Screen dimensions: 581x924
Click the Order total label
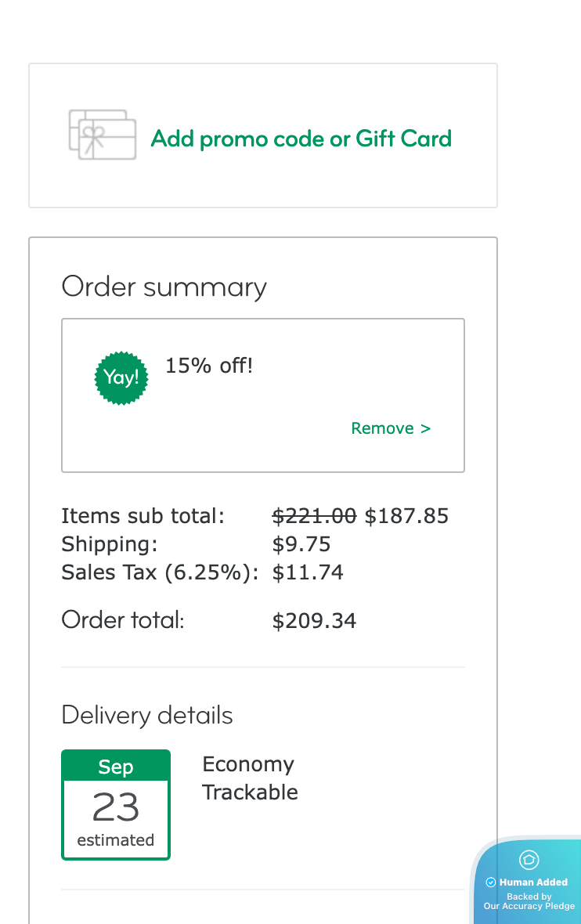(122, 620)
